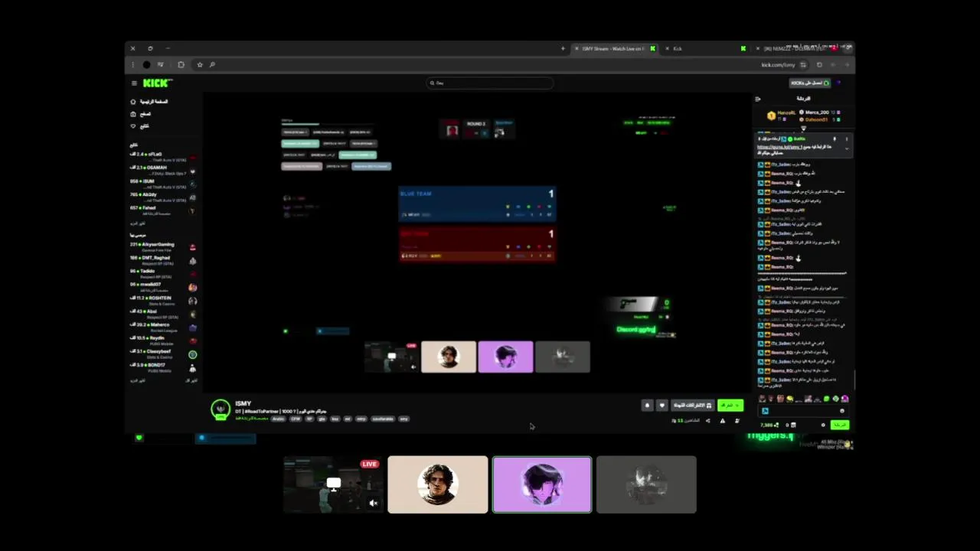Unmute the LIVE stream tile speaker icon

(374, 503)
